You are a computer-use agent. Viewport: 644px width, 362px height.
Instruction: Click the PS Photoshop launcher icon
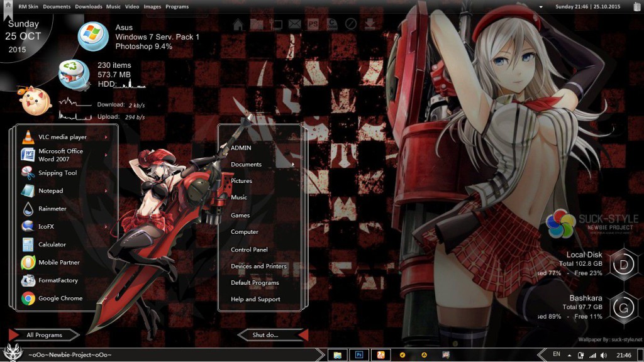click(x=313, y=25)
